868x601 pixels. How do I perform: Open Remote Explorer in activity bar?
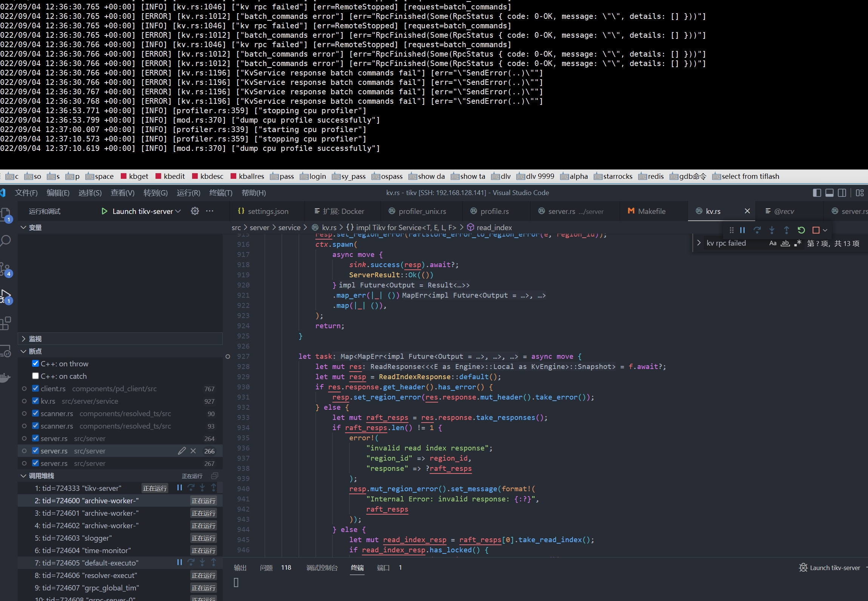[x=6, y=351]
